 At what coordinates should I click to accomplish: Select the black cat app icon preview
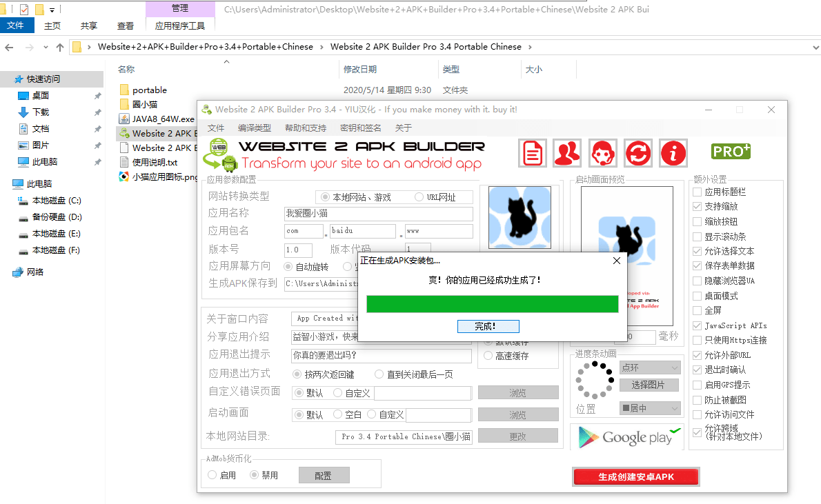coord(520,217)
